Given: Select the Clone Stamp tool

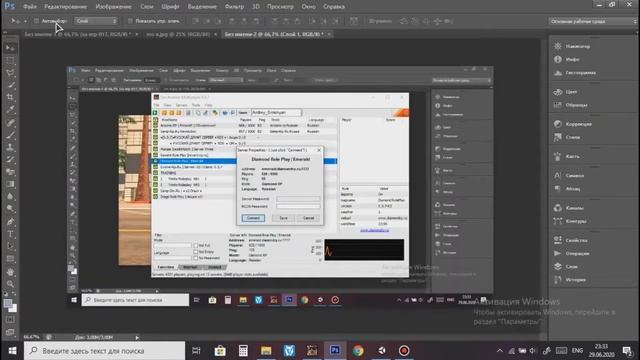Looking at the screenshot, I should 10,147.
